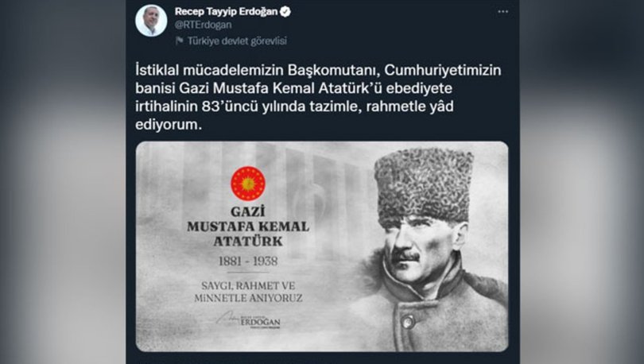Click the SAYGI, RAHMET VE MİNNETLE line
Image resolution: width=644 pixels, height=364 pixels.
pyautogui.click(x=248, y=292)
